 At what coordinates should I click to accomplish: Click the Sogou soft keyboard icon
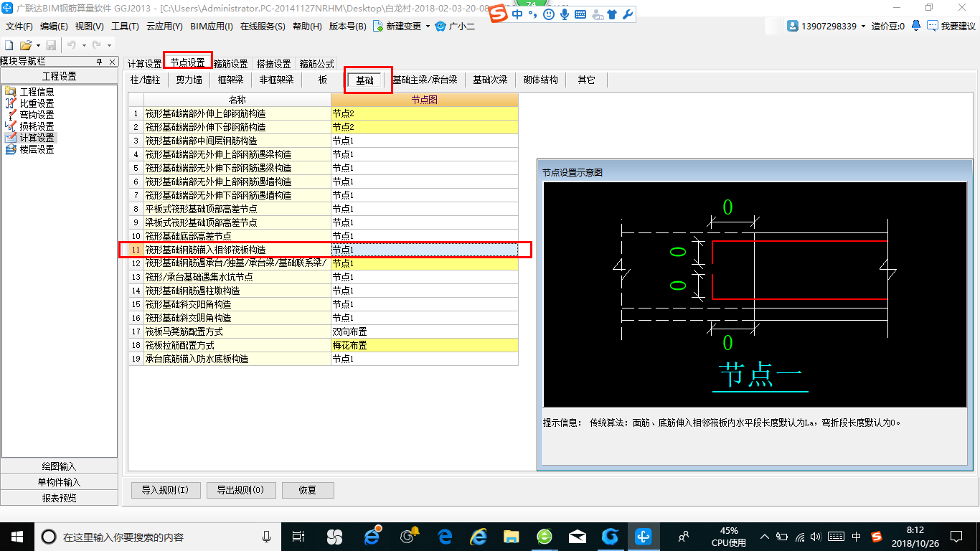point(580,14)
